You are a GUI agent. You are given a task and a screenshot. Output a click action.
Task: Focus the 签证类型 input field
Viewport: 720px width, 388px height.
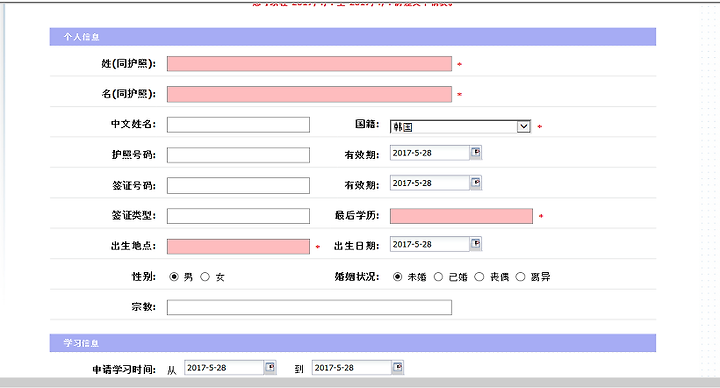(x=238, y=216)
